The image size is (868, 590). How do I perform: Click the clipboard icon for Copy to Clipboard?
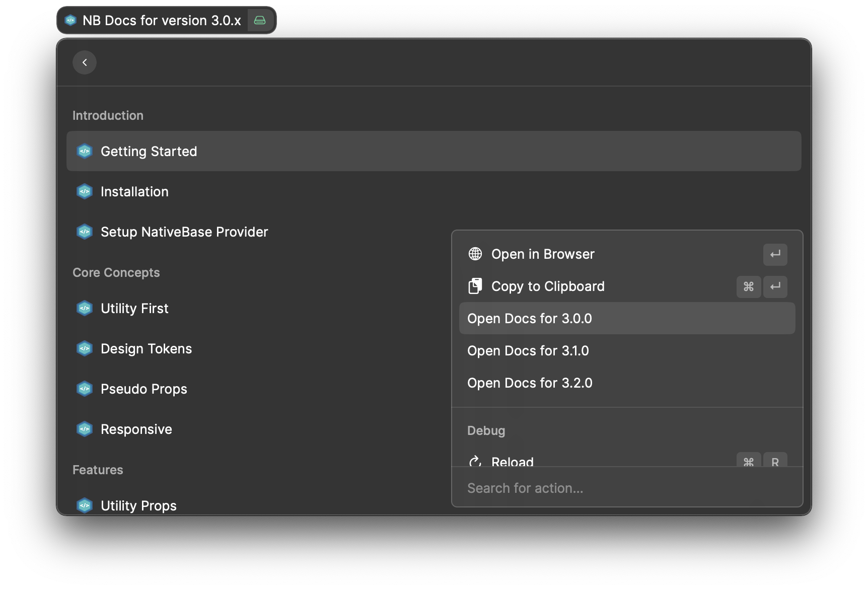point(475,286)
